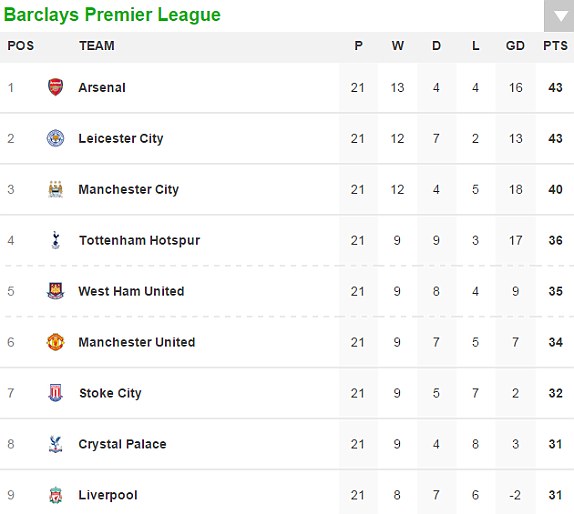The image size is (574, 514).
Task: Click the West Ham United crest
Action: pyautogui.click(x=55, y=291)
